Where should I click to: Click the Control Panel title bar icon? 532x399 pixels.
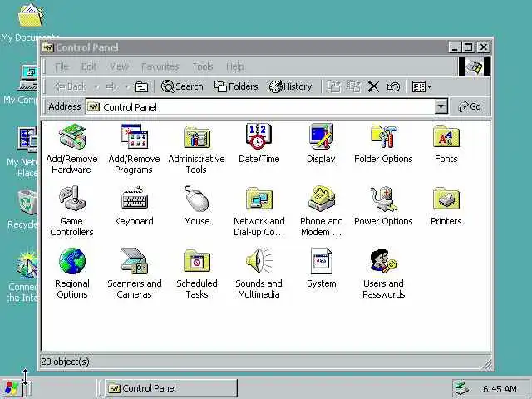coord(47,47)
